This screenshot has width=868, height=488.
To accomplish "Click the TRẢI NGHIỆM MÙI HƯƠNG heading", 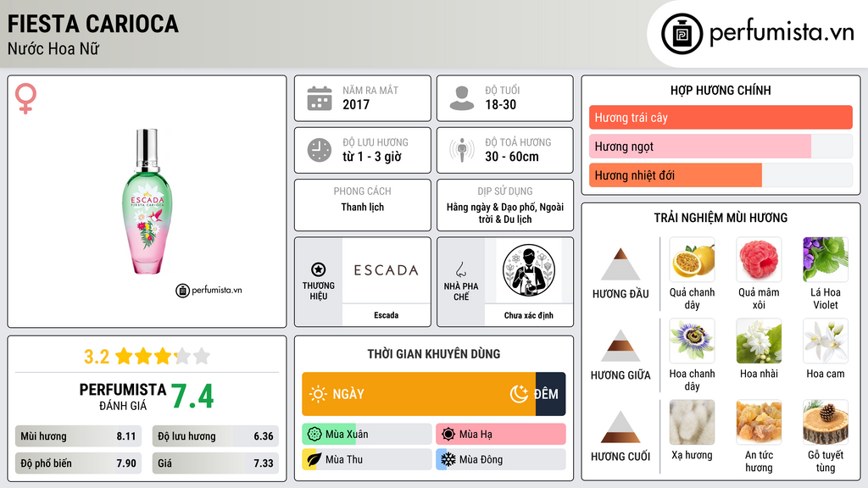I will [x=721, y=218].
